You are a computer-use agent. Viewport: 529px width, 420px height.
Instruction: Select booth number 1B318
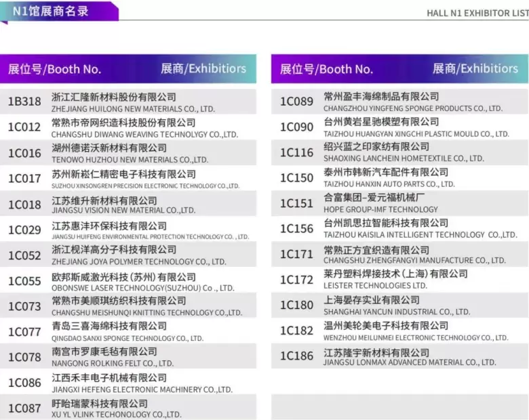click(24, 102)
